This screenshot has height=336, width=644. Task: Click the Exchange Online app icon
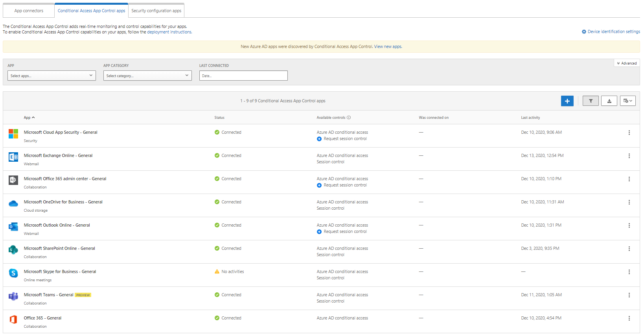13,157
